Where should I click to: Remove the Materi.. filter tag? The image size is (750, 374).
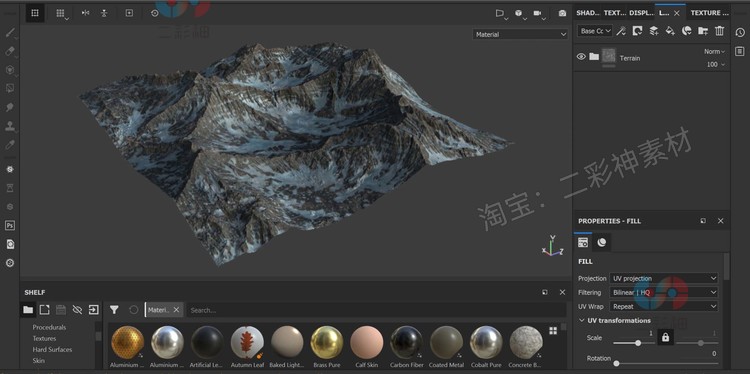tap(176, 310)
